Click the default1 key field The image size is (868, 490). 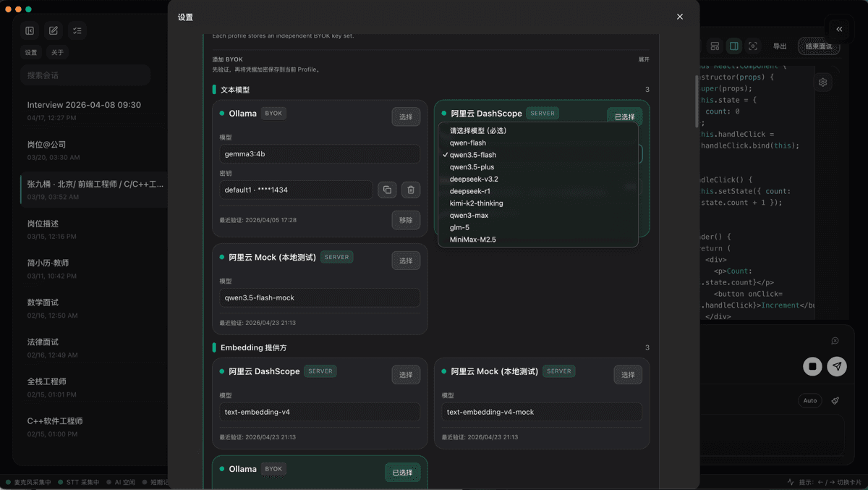tap(297, 190)
